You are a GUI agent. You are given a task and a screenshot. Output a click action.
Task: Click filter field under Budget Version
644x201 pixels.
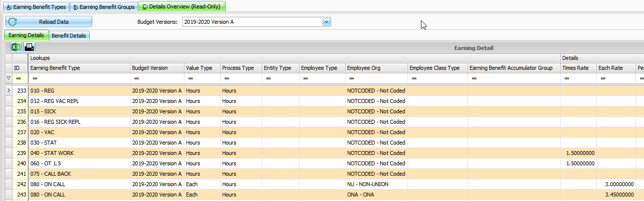point(157,78)
